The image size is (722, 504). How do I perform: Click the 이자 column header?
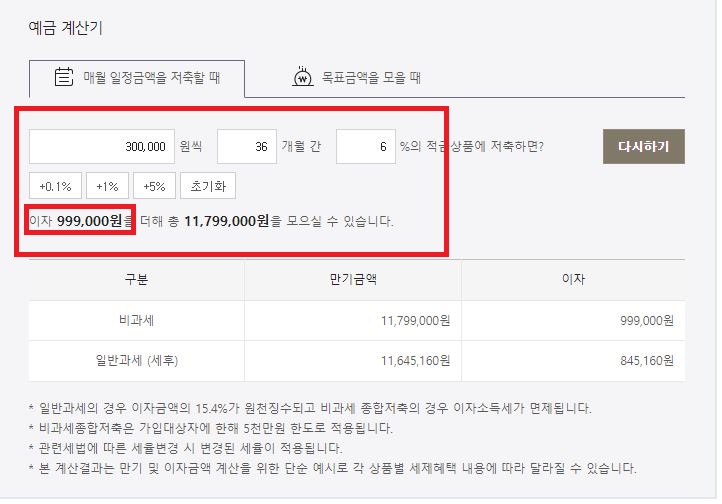coord(573,279)
